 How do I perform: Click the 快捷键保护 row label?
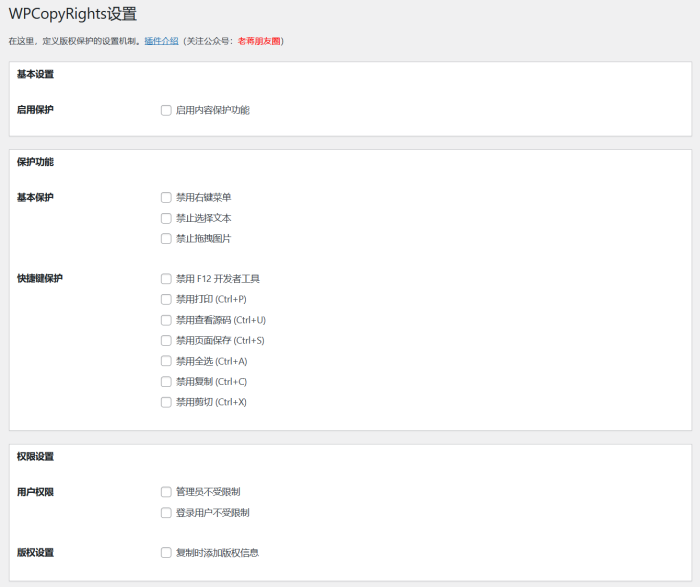(40, 279)
